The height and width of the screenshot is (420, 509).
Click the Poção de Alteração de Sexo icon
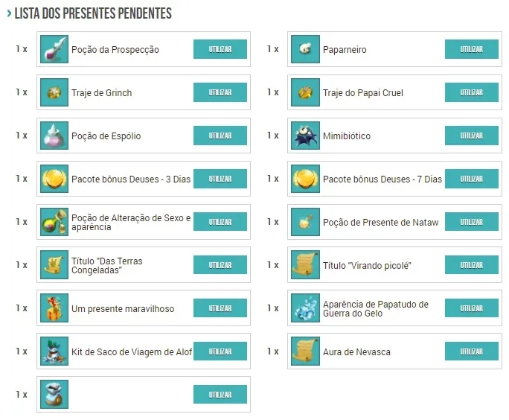point(54,222)
